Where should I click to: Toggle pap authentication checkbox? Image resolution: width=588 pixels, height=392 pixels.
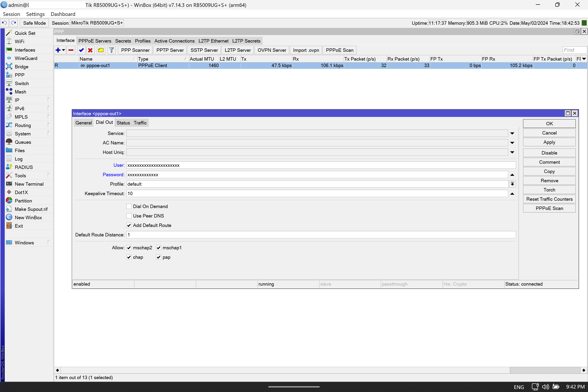pos(159,257)
